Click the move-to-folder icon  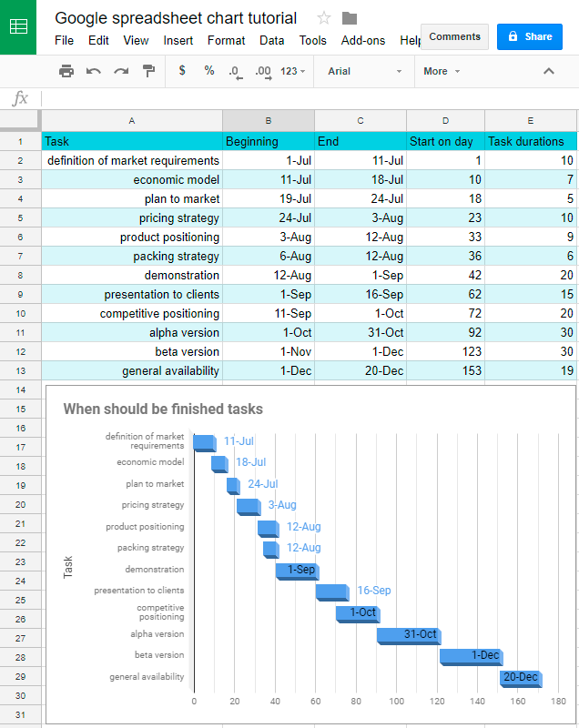tap(350, 18)
